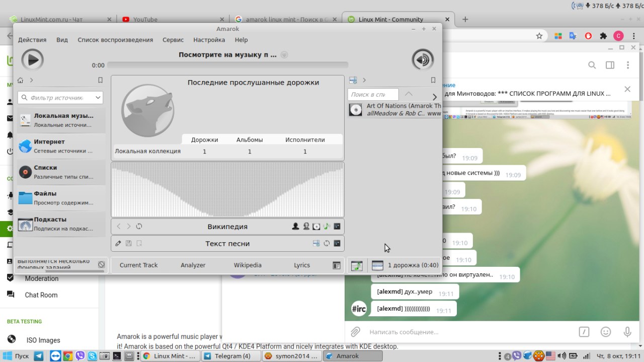The height and width of the screenshot is (362, 644).
Task: Switch to the Current Track applet tab
Action: pyautogui.click(x=138, y=265)
